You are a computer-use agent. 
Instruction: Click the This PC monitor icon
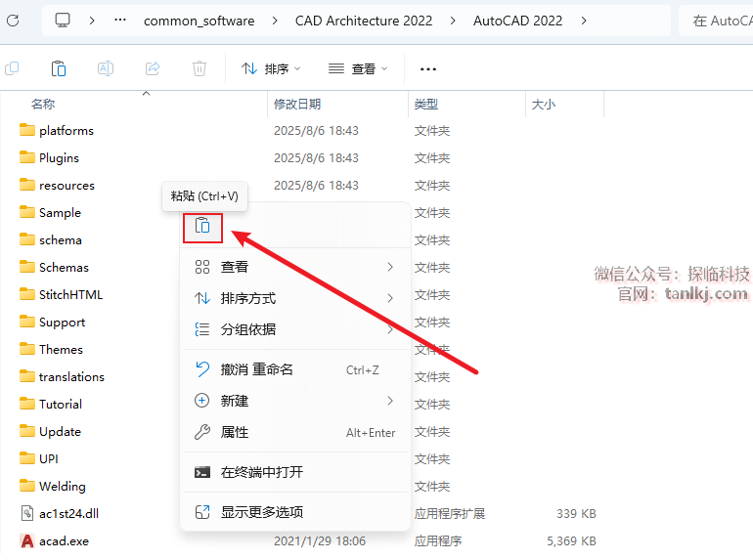tap(63, 21)
